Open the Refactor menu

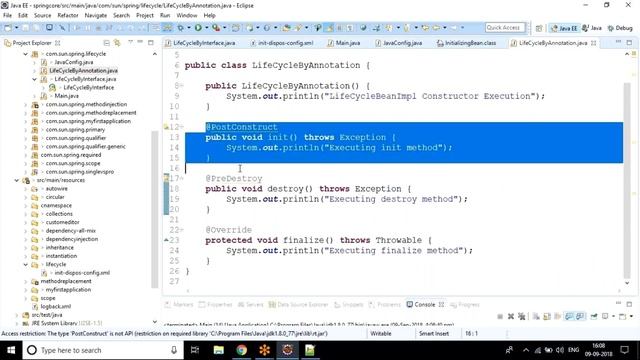click(x=68, y=15)
